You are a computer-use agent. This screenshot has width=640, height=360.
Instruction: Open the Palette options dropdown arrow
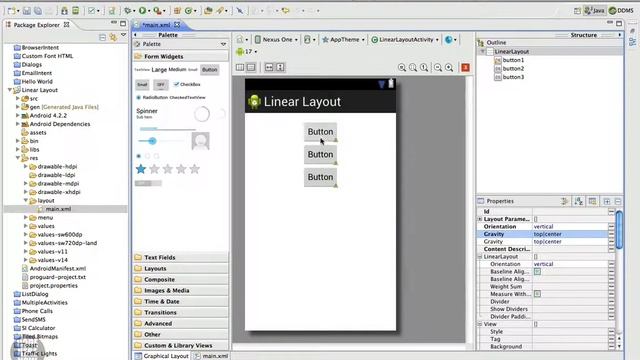tap(223, 44)
